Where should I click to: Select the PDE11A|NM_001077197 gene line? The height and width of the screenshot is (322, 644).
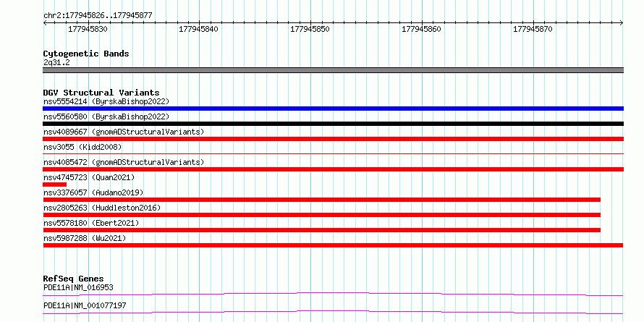click(333, 312)
